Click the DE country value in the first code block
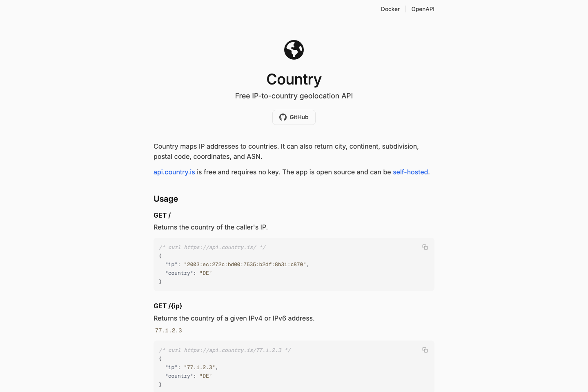Viewport: 588px width, 392px height. (206, 273)
